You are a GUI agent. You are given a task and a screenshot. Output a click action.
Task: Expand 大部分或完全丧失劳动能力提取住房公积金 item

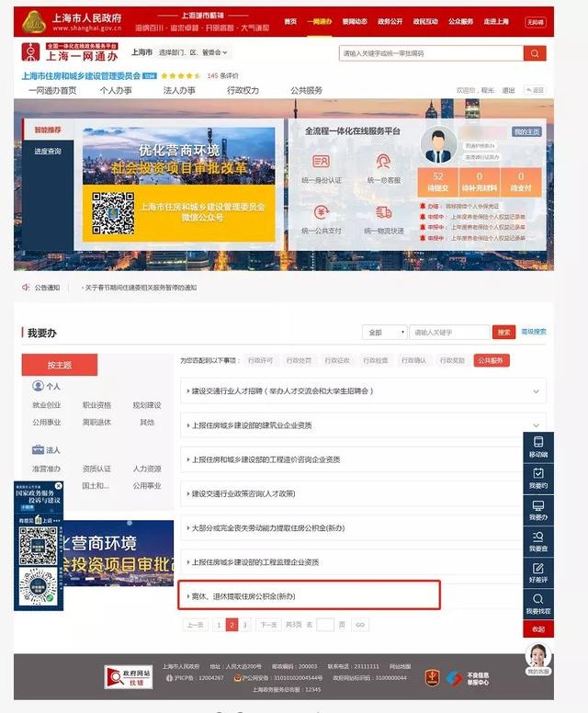(268, 528)
